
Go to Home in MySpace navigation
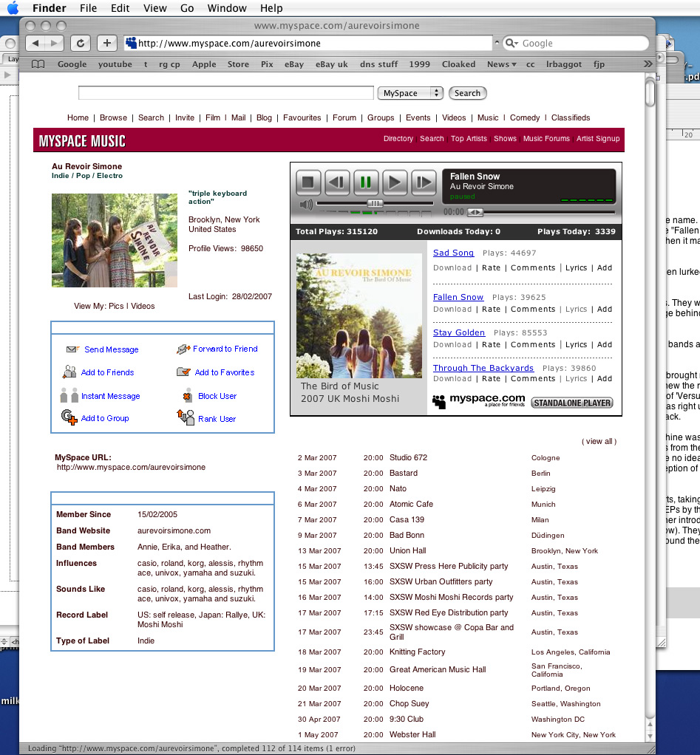coord(78,118)
